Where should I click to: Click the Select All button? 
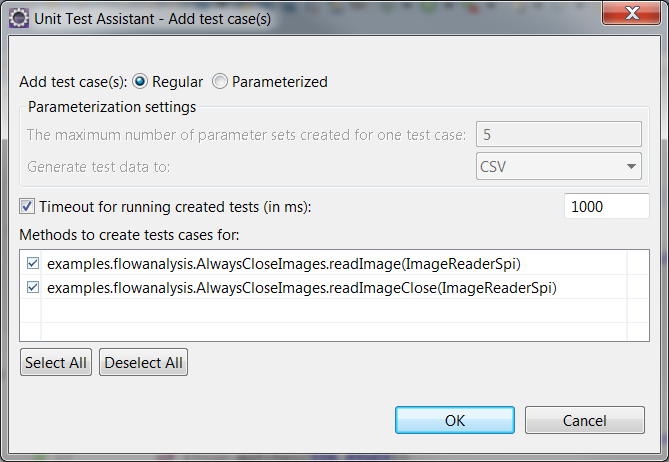[56, 362]
